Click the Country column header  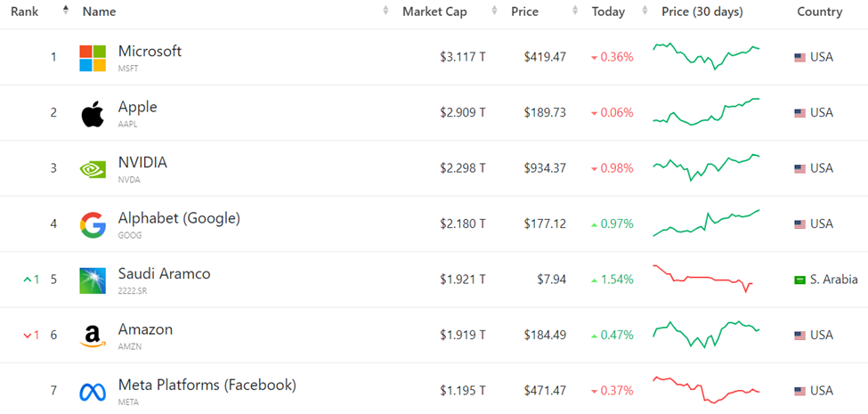click(819, 12)
